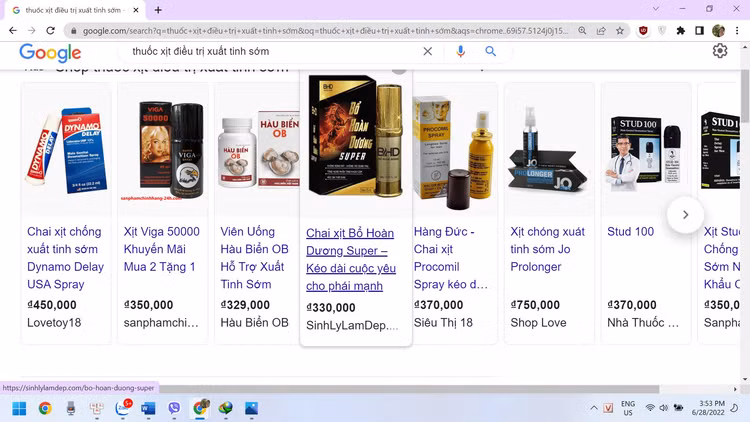Select the current Google search tab
750x422 pixels.
[75, 10]
